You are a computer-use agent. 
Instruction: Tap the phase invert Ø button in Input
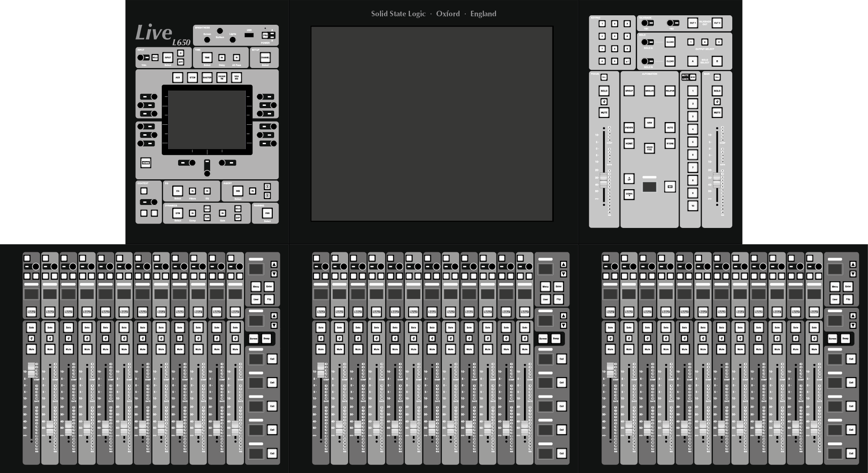coord(181,53)
